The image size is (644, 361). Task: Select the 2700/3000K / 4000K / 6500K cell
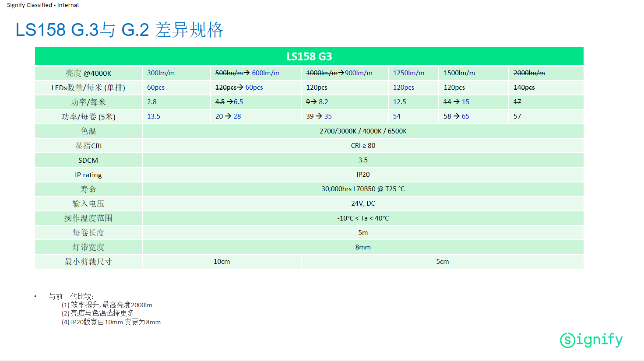[x=363, y=131]
